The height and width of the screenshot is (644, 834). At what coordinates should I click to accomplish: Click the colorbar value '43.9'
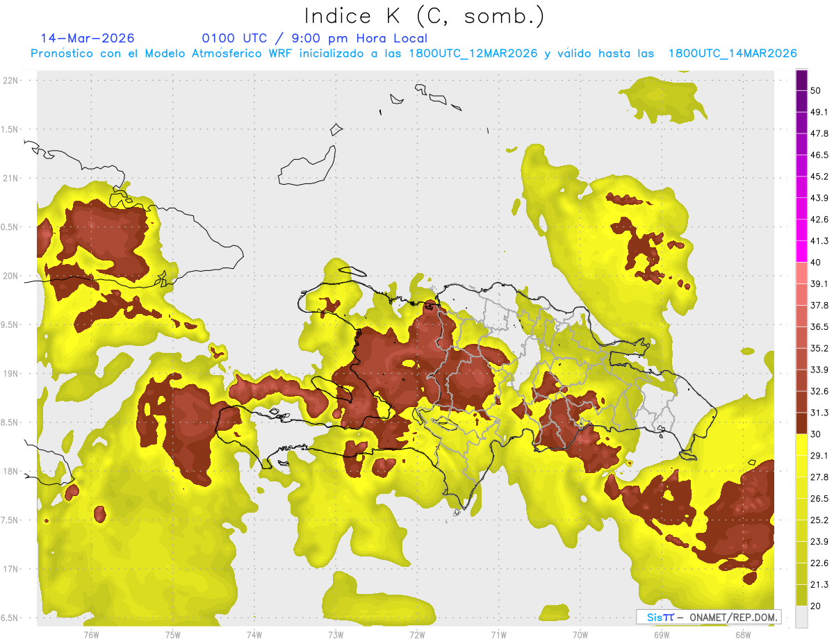point(819,198)
